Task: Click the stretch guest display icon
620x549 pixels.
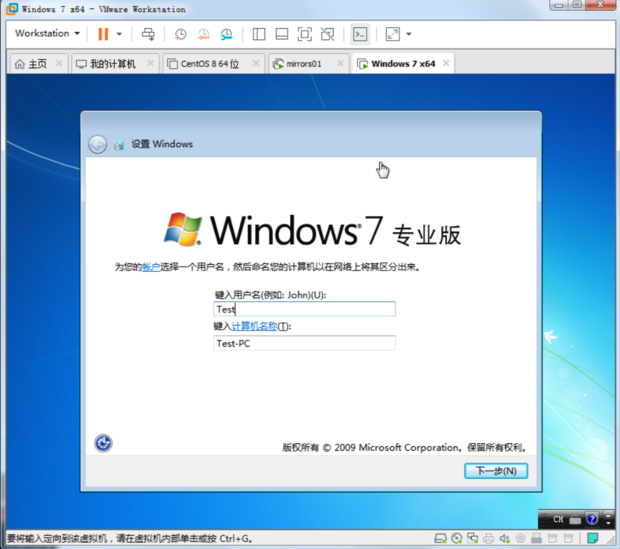Action: coord(393,34)
